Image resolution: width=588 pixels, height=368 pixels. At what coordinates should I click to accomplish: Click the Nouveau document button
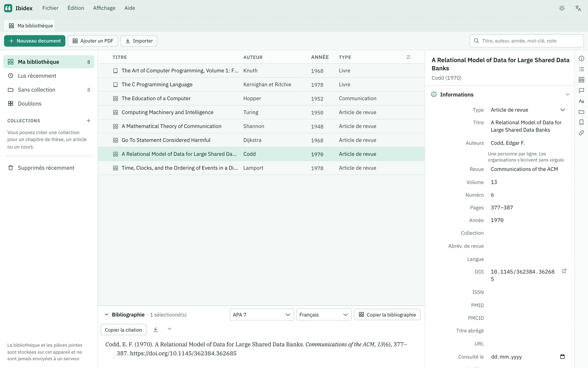click(x=35, y=41)
